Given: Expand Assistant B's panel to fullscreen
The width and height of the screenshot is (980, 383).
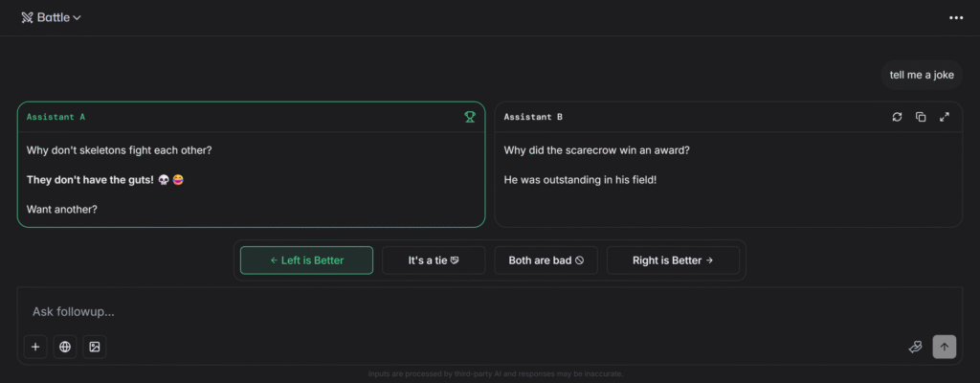Looking at the screenshot, I should point(945,117).
